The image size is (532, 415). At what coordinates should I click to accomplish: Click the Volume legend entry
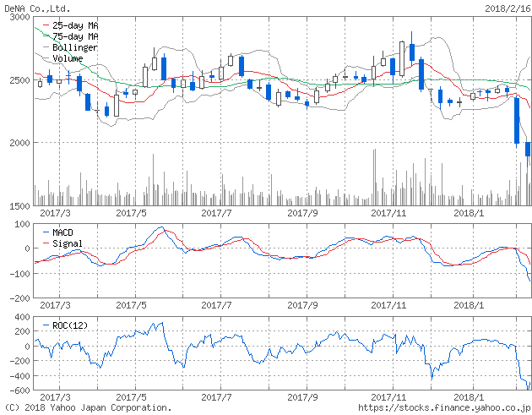pyautogui.click(x=68, y=59)
